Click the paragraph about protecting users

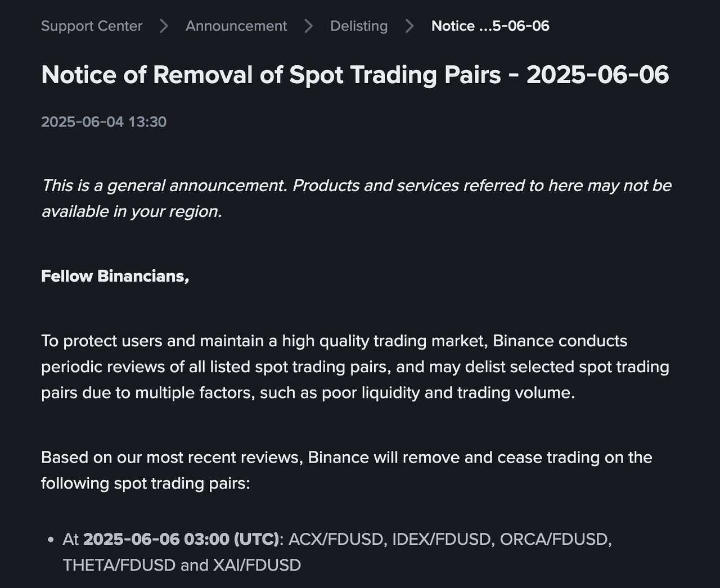click(x=355, y=367)
